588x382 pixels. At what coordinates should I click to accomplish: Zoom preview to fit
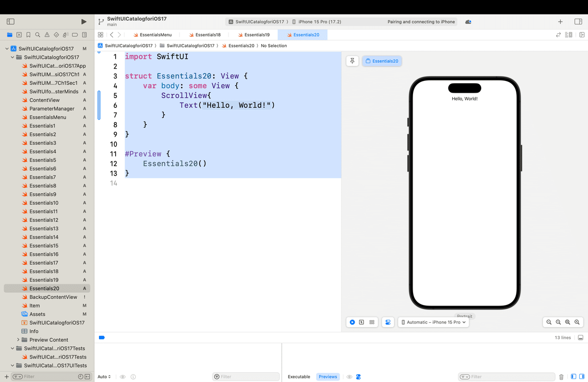point(567,322)
